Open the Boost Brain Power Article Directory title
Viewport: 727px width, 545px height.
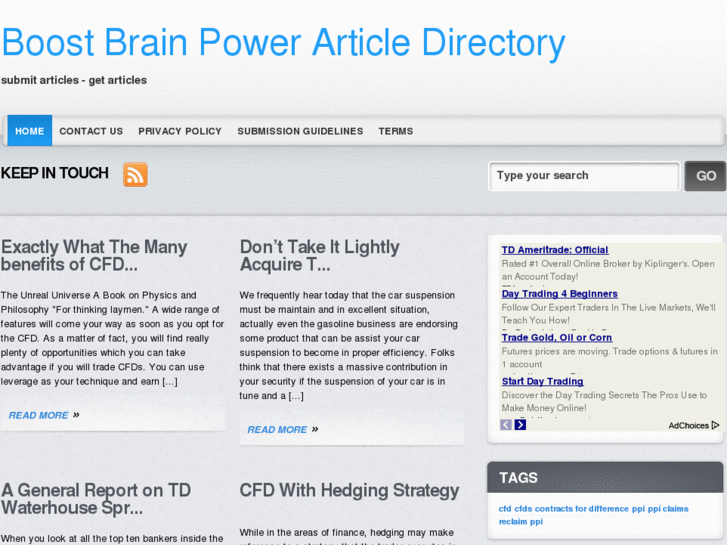coord(283,44)
